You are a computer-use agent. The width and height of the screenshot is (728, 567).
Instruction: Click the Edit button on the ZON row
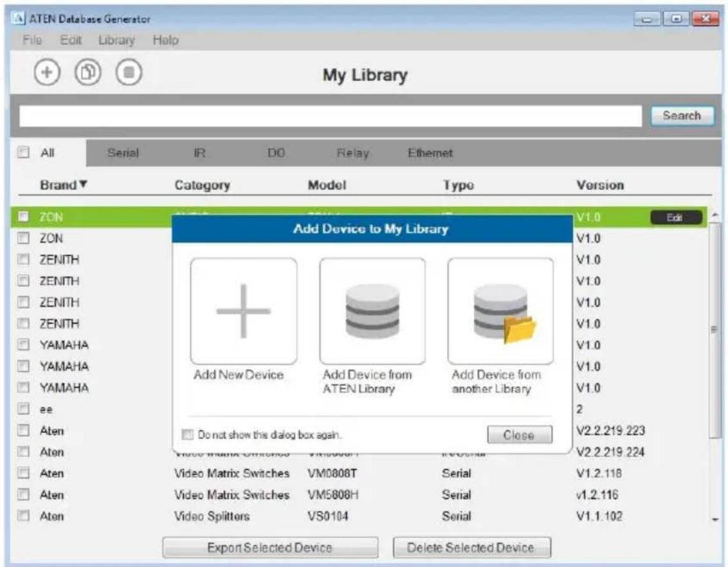[676, 217]
